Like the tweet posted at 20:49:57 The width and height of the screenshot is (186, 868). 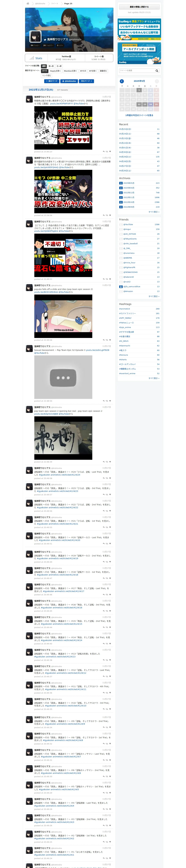pos(110,495)
